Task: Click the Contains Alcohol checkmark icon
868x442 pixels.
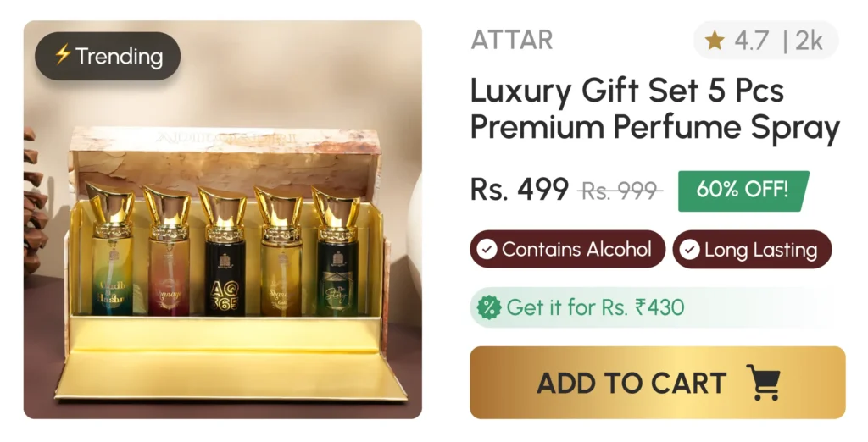Action: pos(487,249)
